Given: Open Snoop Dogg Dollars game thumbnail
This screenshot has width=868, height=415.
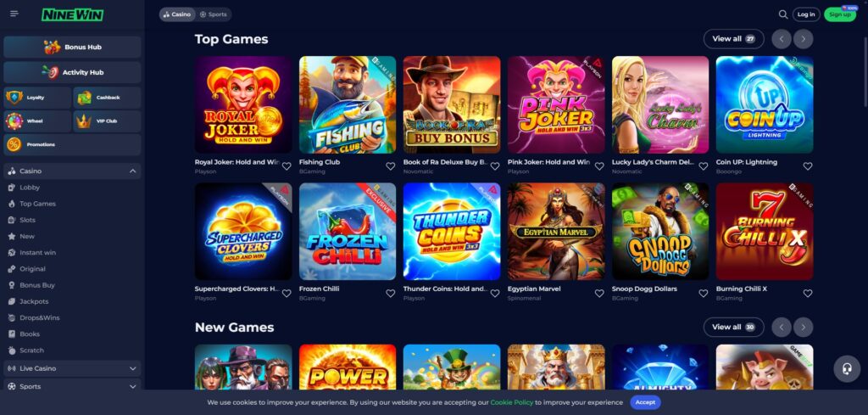Looking at the screenshot, I should (x=660, y=232).
